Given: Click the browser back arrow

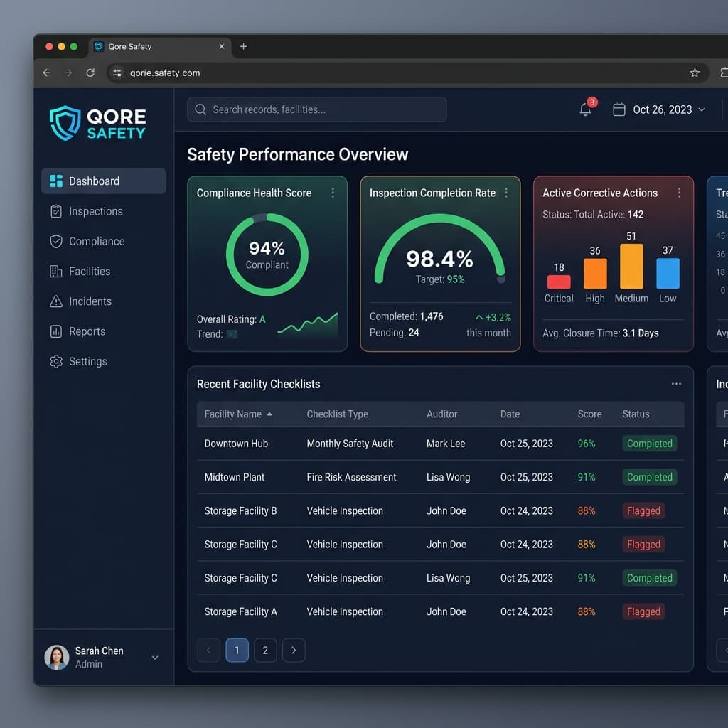Looking at the screenshot, I should (x=47, y=73).
